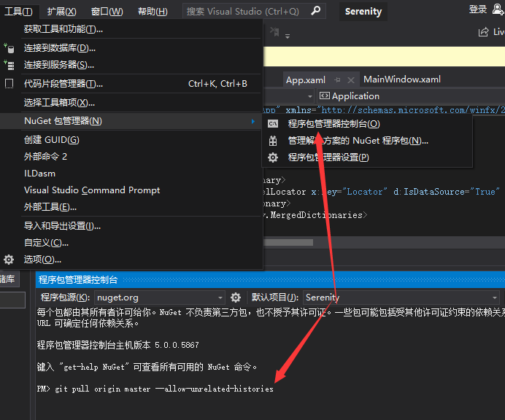Click the 程序包管理器控制台 panel title
This screenshot has height=420, width=505.
pos(78,279)
